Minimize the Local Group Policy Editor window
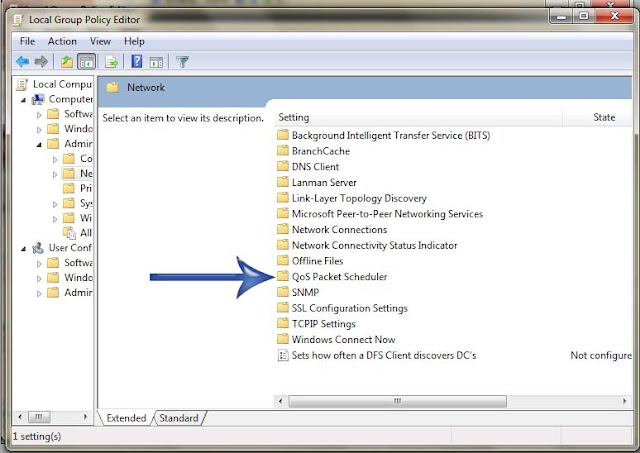The width and height of the screenshot is (640, 453). pos(562,17)
